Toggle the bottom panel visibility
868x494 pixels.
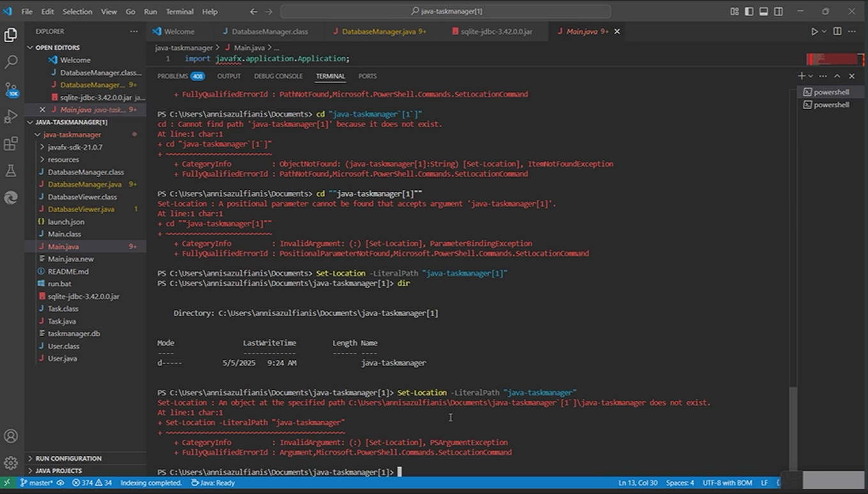pos(764,12)
